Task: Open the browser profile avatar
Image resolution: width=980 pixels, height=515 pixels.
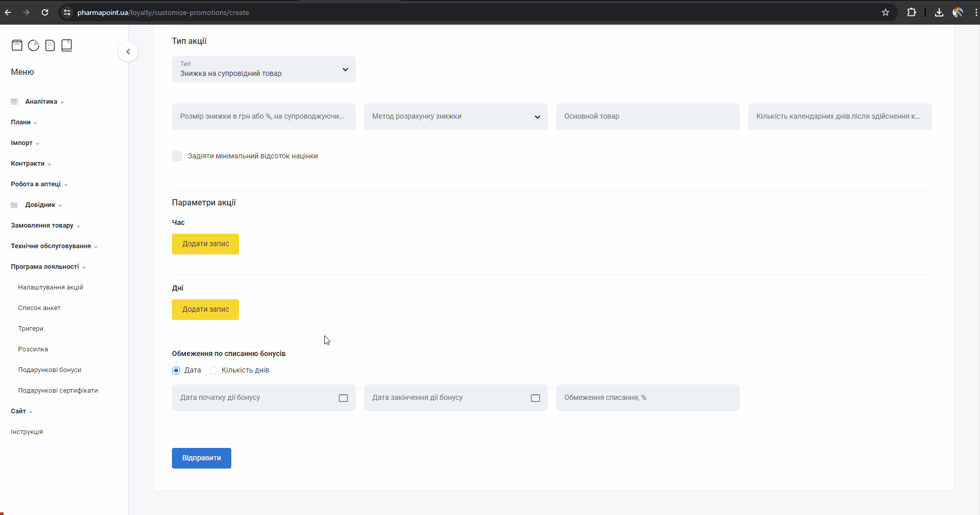Action: [x=958, y=12]
